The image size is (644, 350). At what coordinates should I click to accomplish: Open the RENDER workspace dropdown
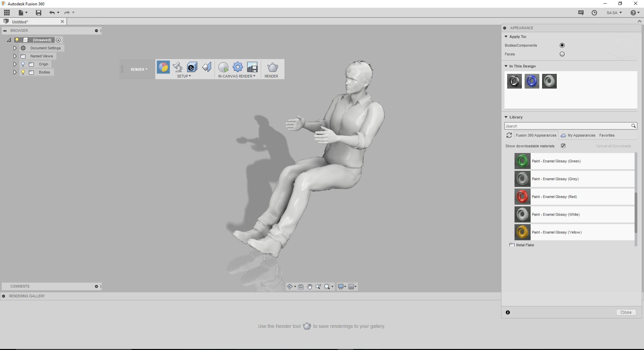pyautogui.click(x=139, y=69)
